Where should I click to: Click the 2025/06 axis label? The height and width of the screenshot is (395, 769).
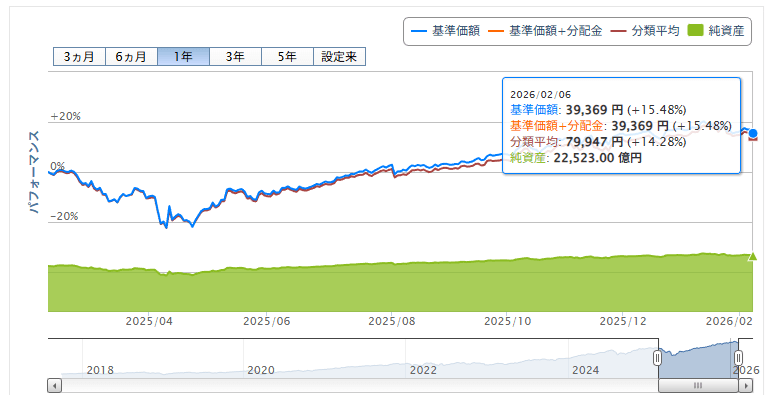point(267,321)
